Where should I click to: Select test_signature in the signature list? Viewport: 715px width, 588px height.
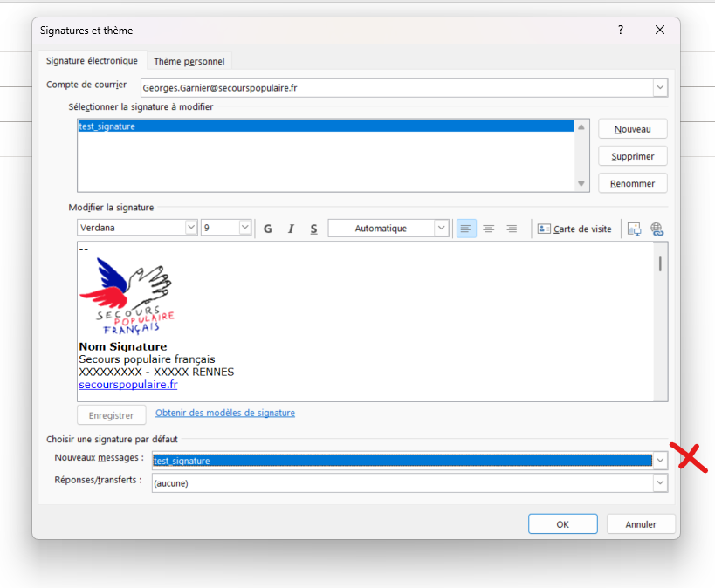107,126
